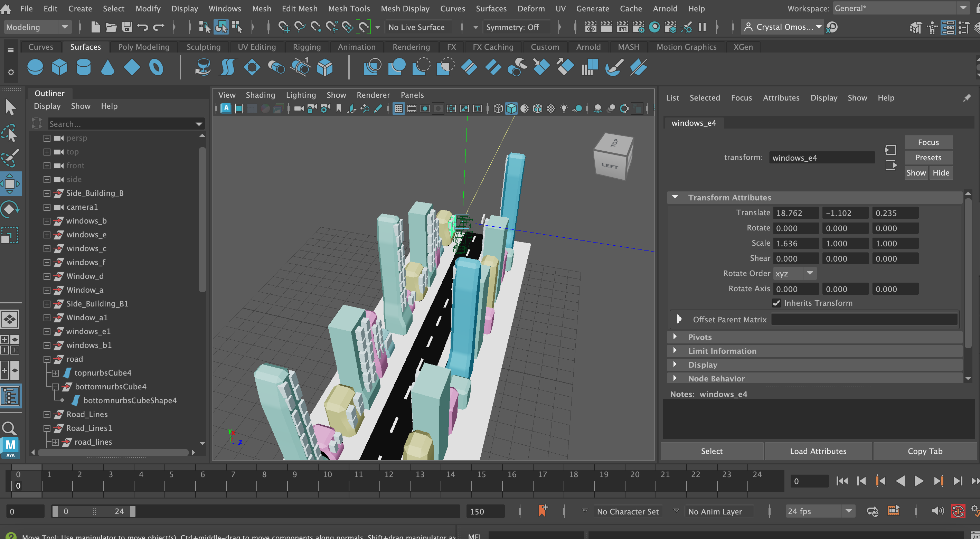Expand the Offset Parent Matrix section
Viewport: 980px width, 539px height.
pyautogui.click(x=679, y=319)
